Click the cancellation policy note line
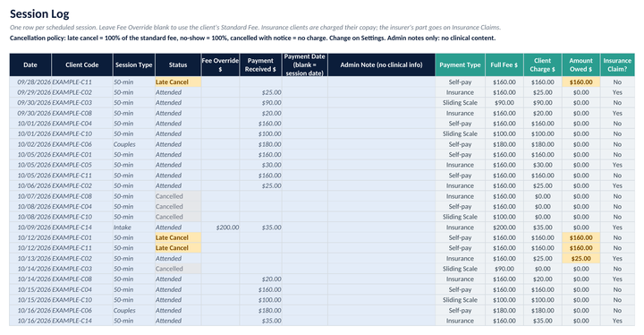Viewport: 644px width, 335px height. [x=252, y=38]
